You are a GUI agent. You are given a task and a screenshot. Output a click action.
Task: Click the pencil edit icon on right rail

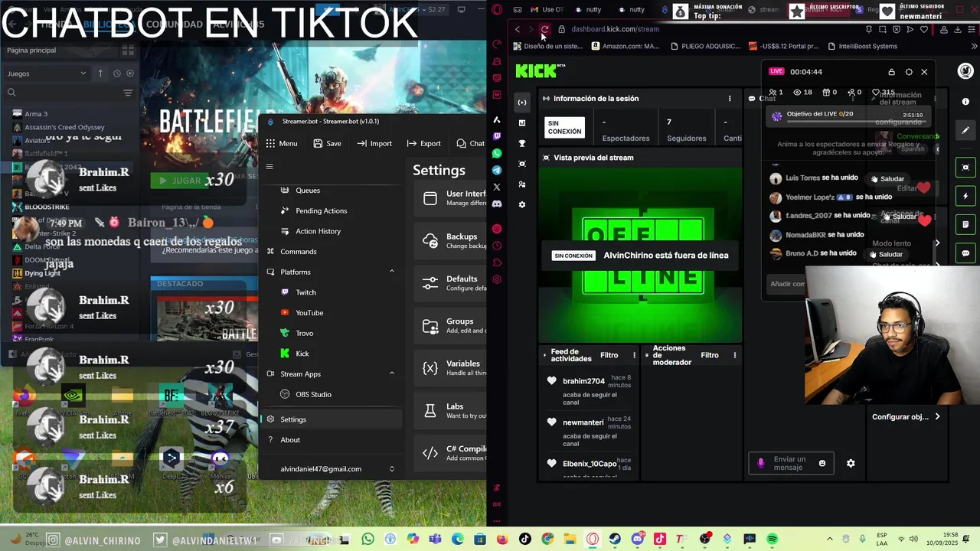(x=965, y=131)
